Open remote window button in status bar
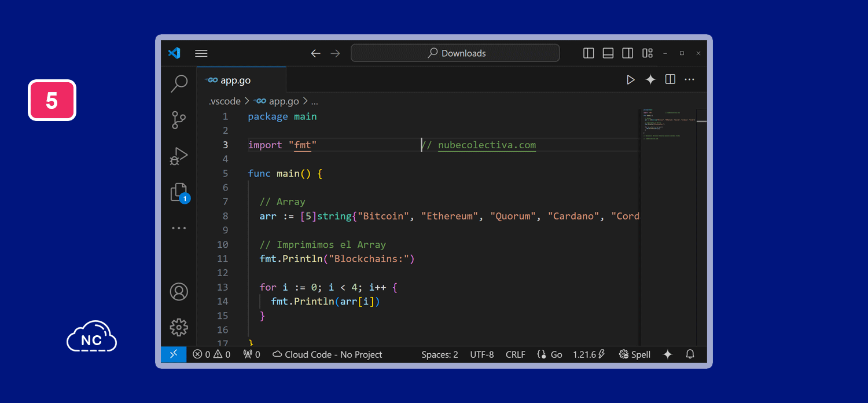 click(x=174, y=354)
